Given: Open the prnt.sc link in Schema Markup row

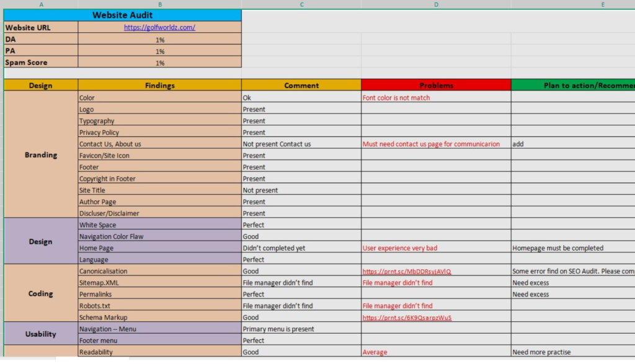Looking at the screenshot, I should (407, 317).
